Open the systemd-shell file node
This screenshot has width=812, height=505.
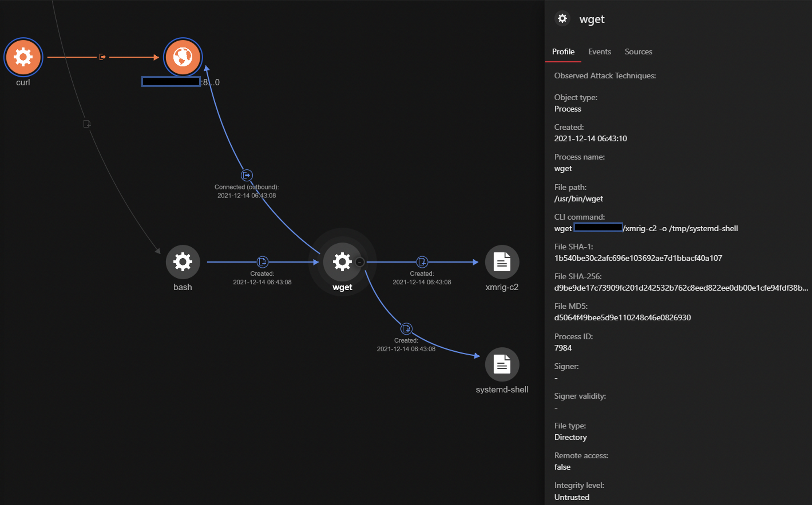[502, 364]
